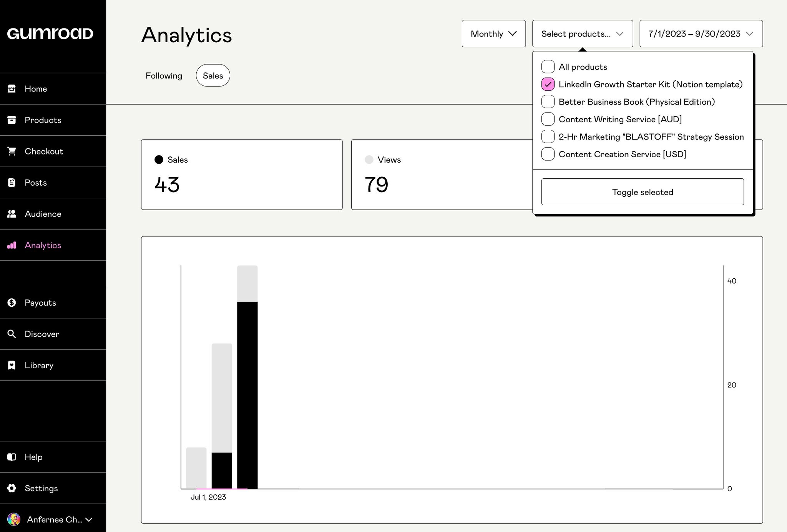Click the All products label text
This screenshot has height=532, width=787.
(583, 67)
